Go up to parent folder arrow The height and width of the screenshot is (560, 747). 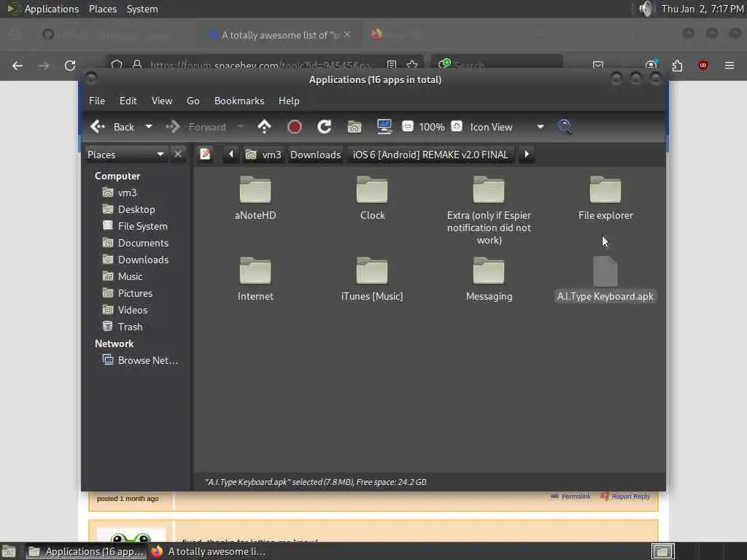[x=264, y=127]
